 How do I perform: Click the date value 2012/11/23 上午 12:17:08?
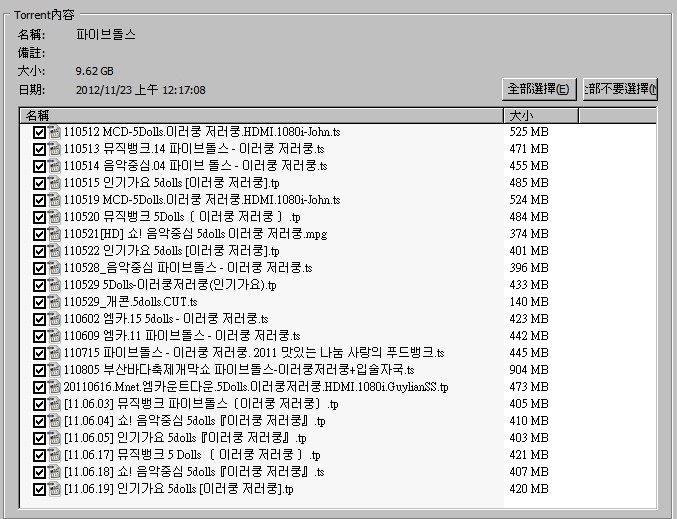[x=141, y=90]
